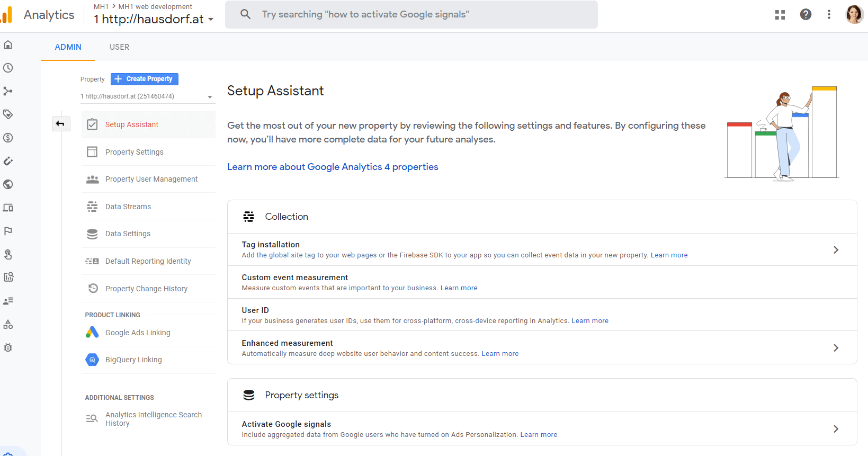The height and width of the screenshot is (456, 868).
Task: Open Realtime clock icon in sidebar
Action: [8, 68]
